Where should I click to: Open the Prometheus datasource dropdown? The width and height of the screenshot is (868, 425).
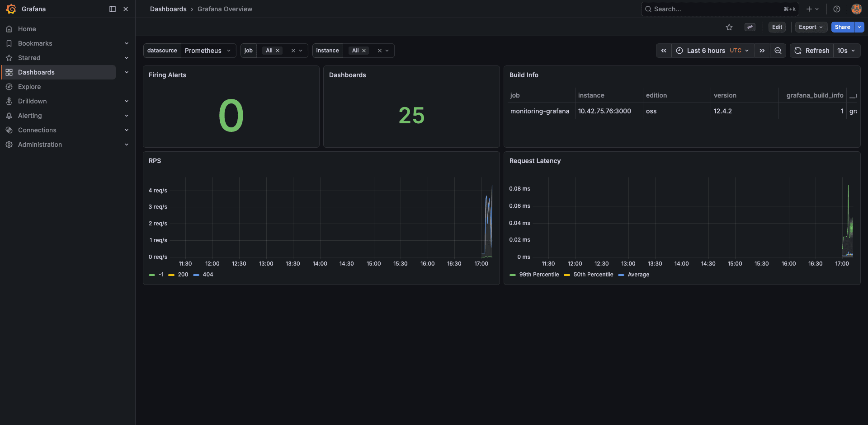click(x=208, y=51)
